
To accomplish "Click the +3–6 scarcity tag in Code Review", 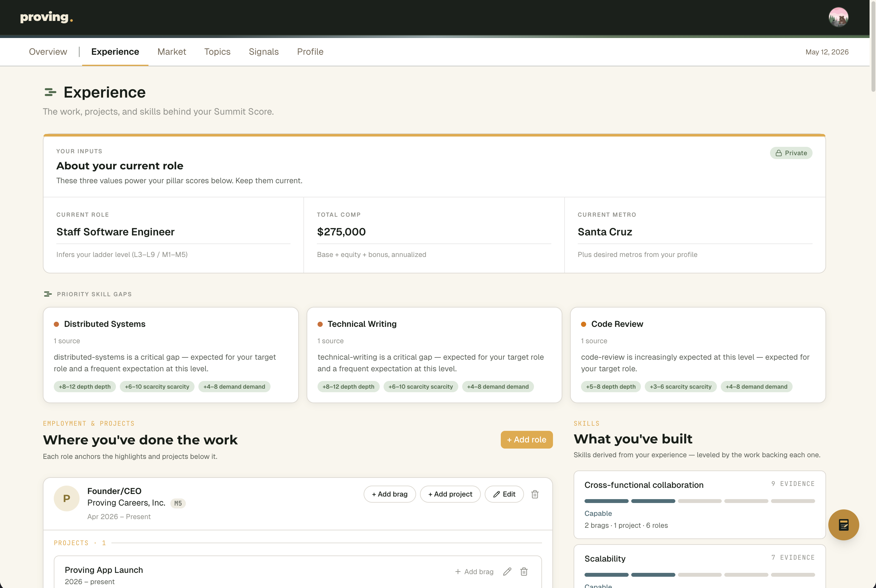I will [680, 387].
